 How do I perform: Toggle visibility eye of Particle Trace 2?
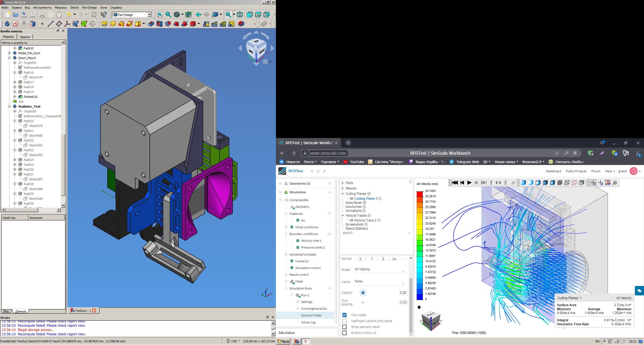[x=352, y=220]
